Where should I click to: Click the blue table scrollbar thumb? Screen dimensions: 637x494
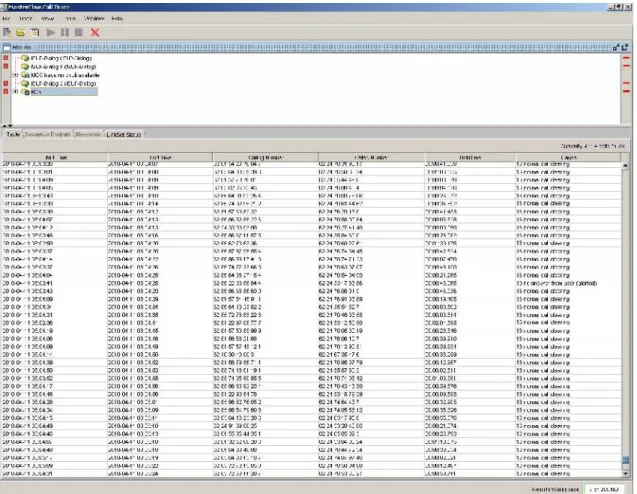click(625, 462)
